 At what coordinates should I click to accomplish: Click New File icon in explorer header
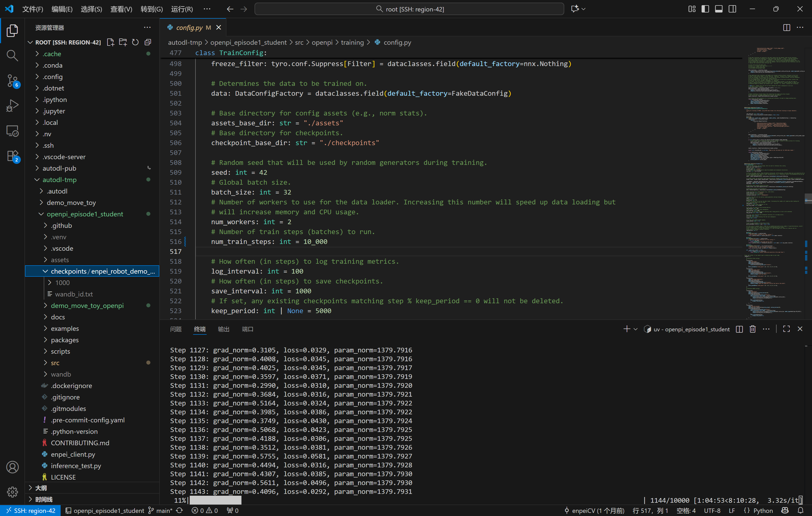point(110,42)
